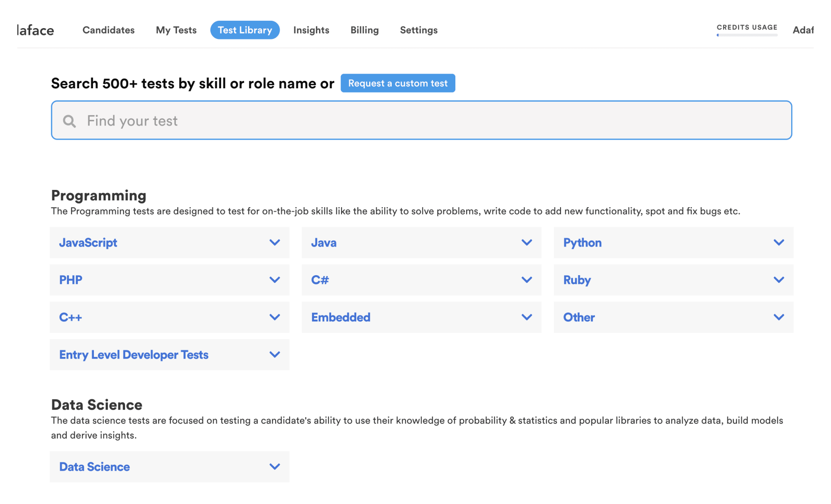Click the C++ chevron arrow

click(274, 317)
